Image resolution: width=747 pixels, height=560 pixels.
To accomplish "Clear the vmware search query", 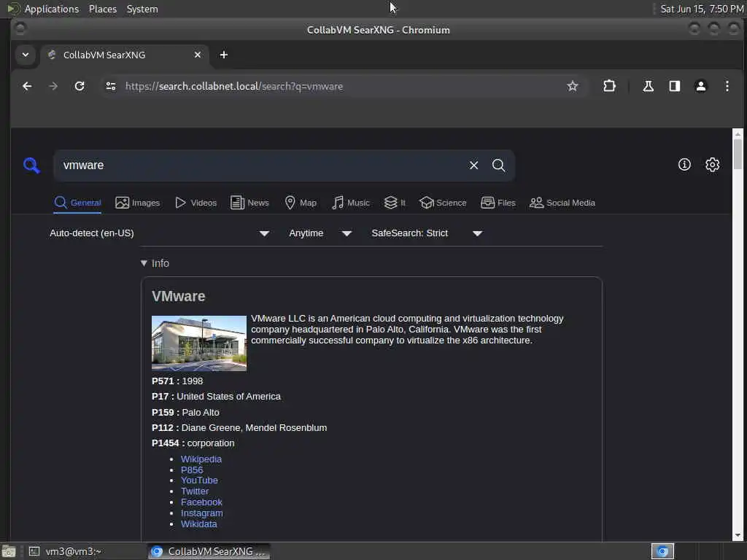I will pyautogui.click(x=473, y=166).
